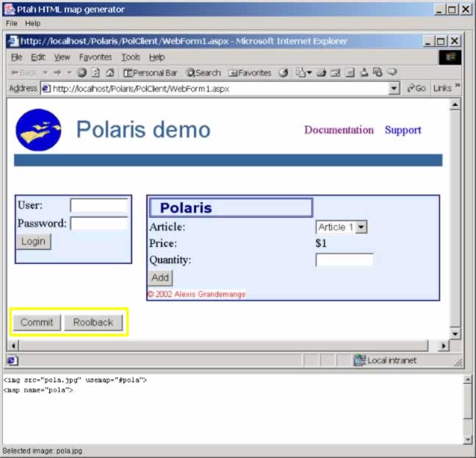Click the 'img src="pola.jpg"' code line

(75, 380)
